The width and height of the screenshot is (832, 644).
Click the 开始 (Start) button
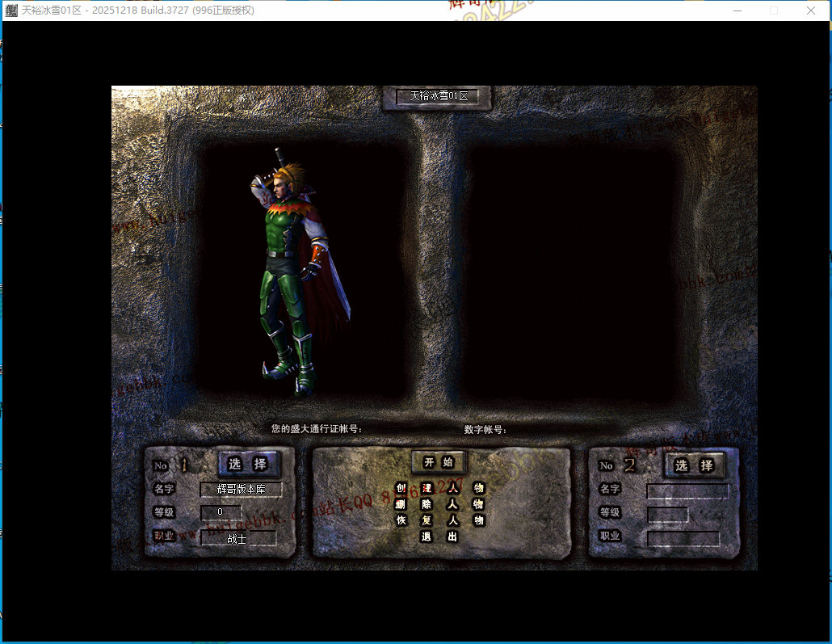439,462
